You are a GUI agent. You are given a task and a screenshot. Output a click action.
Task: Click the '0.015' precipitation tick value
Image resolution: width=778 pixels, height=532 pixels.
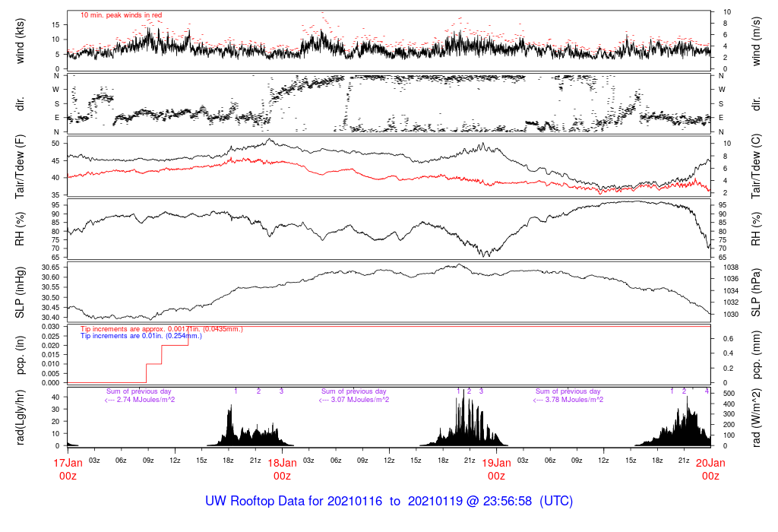tap(51, 355)
